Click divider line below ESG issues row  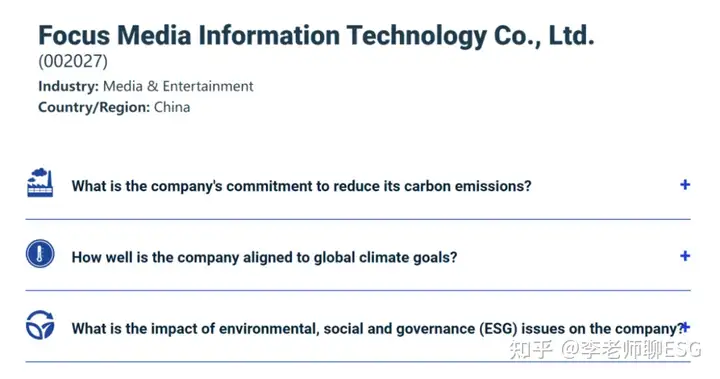click(x=358, y=362)
